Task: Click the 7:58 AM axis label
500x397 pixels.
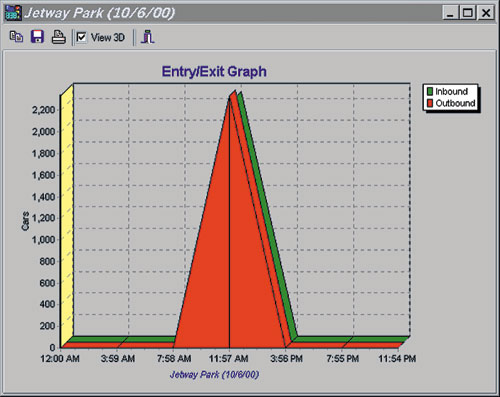Action: coord(174,359)
